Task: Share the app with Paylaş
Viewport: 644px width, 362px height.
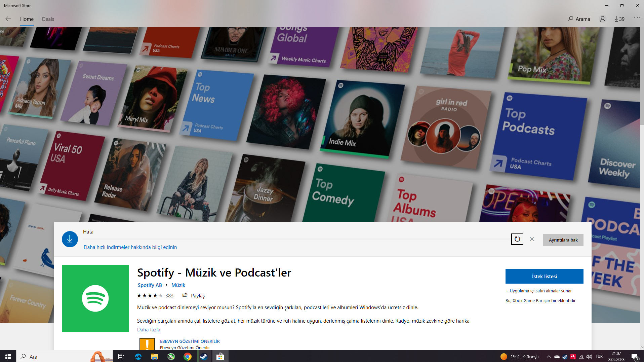Action: 194,296
